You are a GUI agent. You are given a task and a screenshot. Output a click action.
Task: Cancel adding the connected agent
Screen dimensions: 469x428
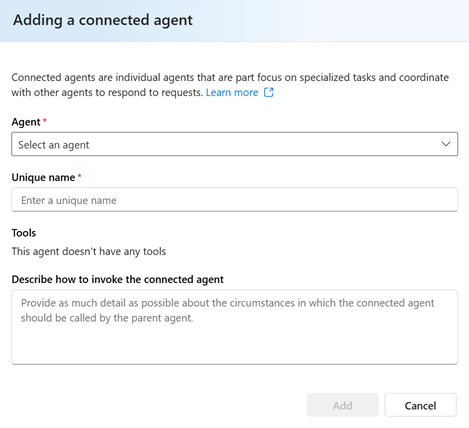(420, 405)
